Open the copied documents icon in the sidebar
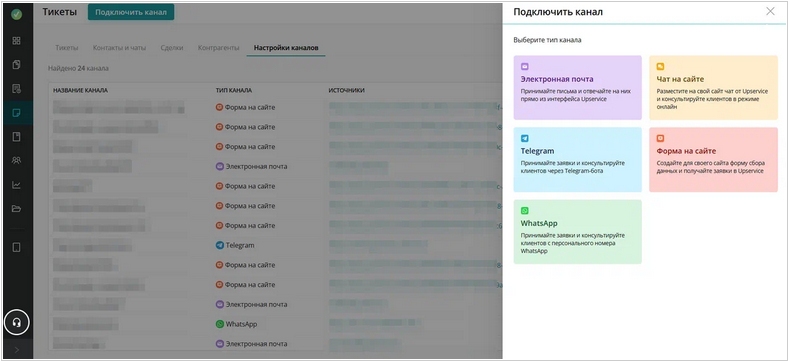Viewport: 788px width, 361px height. 17,64
